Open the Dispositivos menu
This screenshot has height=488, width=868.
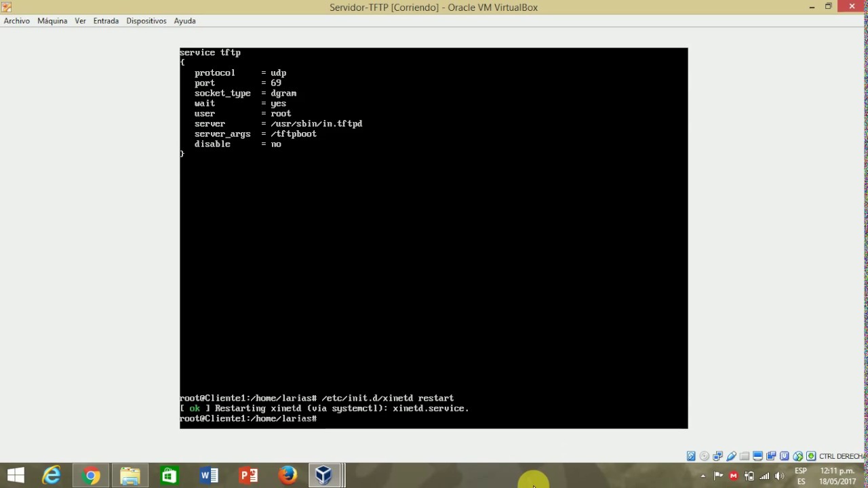click(x=146, y=21)
